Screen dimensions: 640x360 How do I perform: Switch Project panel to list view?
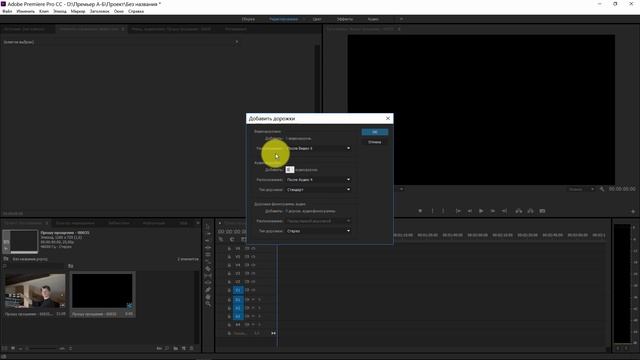tap(5, 348)
